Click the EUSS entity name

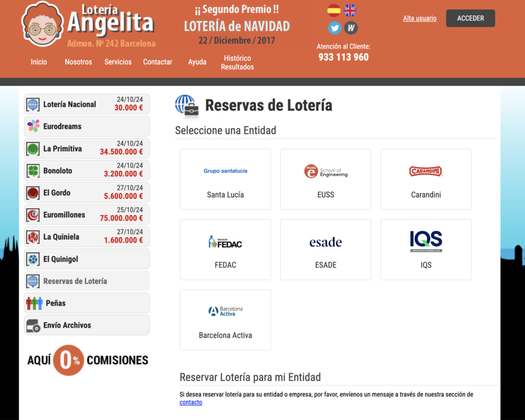(326, 195)
